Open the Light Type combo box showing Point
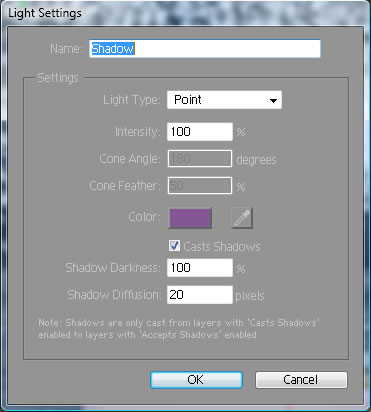This screenshot has width=371, height=412. point(224,100)
